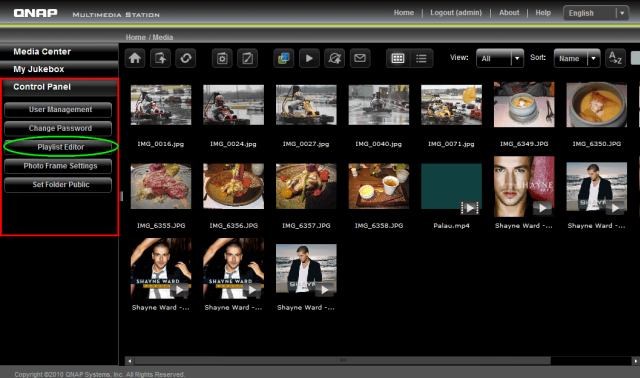Select the IMG_0027.jpg go-kart photo
The height and width of the screenshot is (378, 640).
click(x=306, y=105)
